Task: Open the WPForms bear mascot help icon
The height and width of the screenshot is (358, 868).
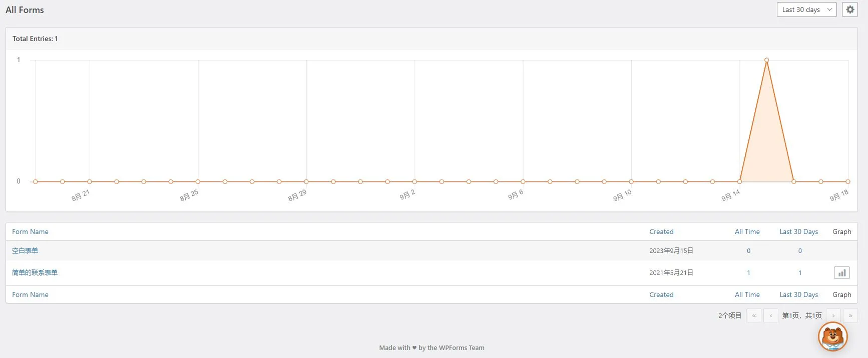Action: (x=832, y=336)
